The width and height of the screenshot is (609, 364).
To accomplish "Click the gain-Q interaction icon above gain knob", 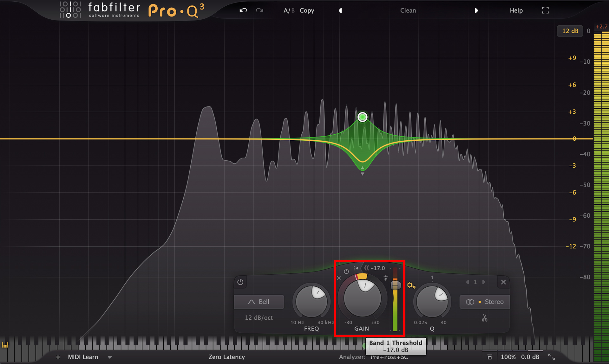I will point(356,268).
